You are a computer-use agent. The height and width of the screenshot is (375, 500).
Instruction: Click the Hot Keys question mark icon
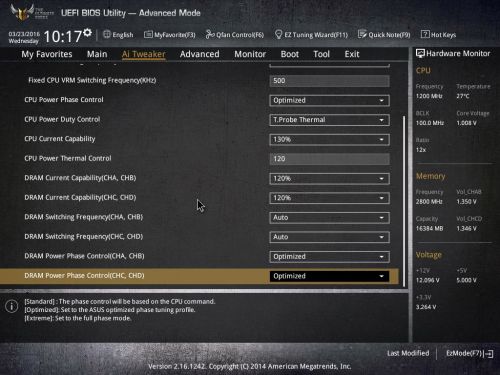425,34
